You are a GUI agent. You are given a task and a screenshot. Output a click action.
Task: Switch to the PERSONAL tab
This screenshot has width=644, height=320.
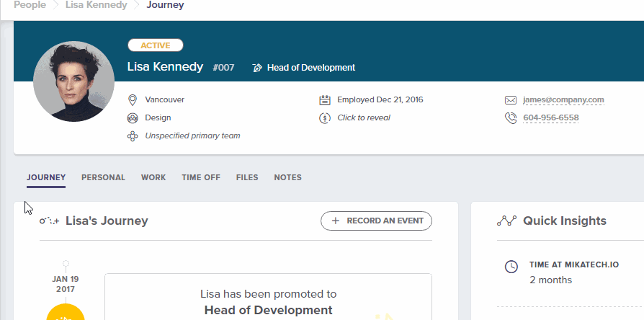pos(103,177)
